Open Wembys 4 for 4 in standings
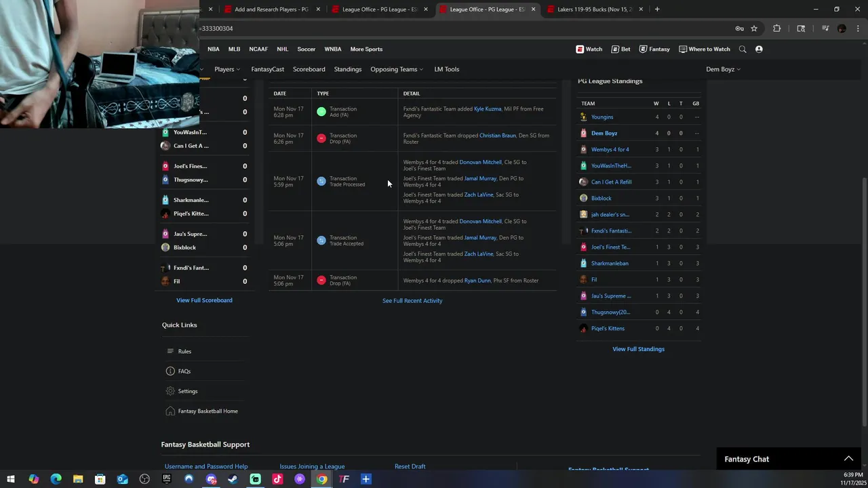Viewport: 868px width, 488px height. click(610, 149)
